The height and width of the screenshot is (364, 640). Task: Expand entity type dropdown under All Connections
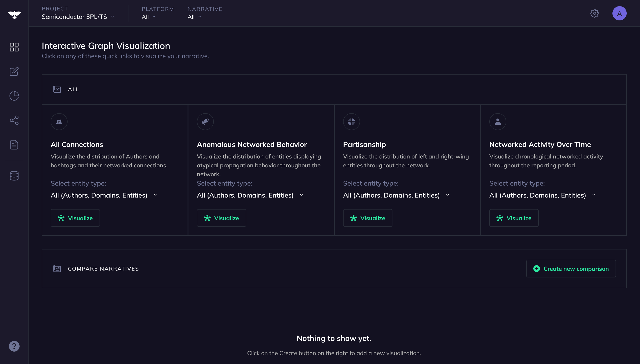click(104, 195)
